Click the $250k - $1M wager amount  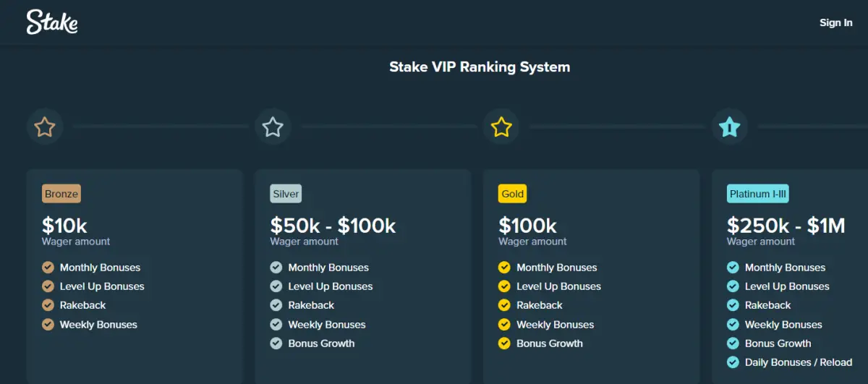[786, 226]
